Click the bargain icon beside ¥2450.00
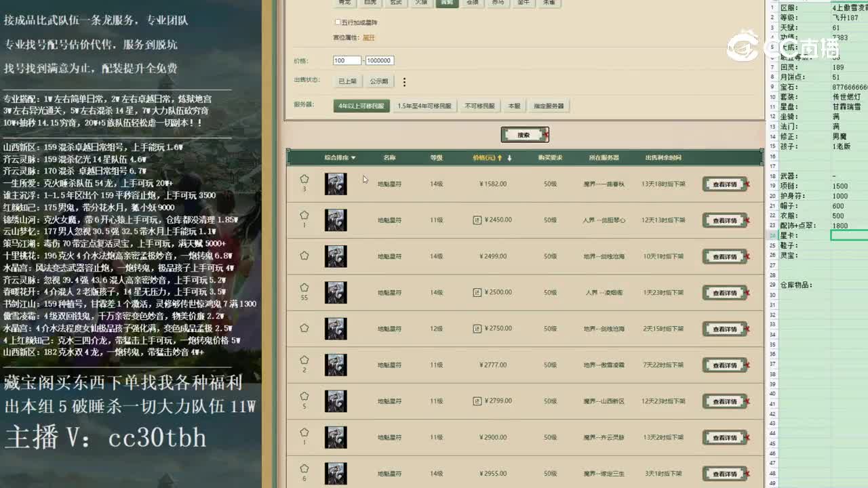This screenshot has height=488, width=868. tap(477, 220)
